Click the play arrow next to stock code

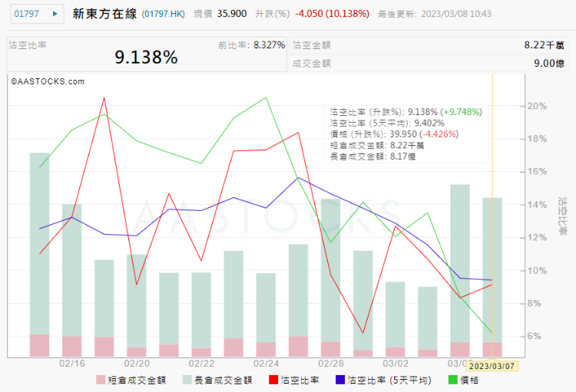(x=55, y=14)
